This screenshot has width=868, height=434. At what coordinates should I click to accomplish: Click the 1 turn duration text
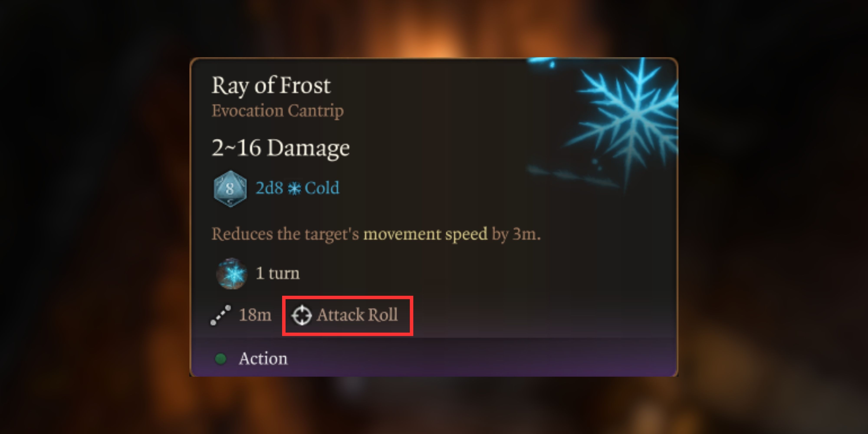click(x=278, y=273)
